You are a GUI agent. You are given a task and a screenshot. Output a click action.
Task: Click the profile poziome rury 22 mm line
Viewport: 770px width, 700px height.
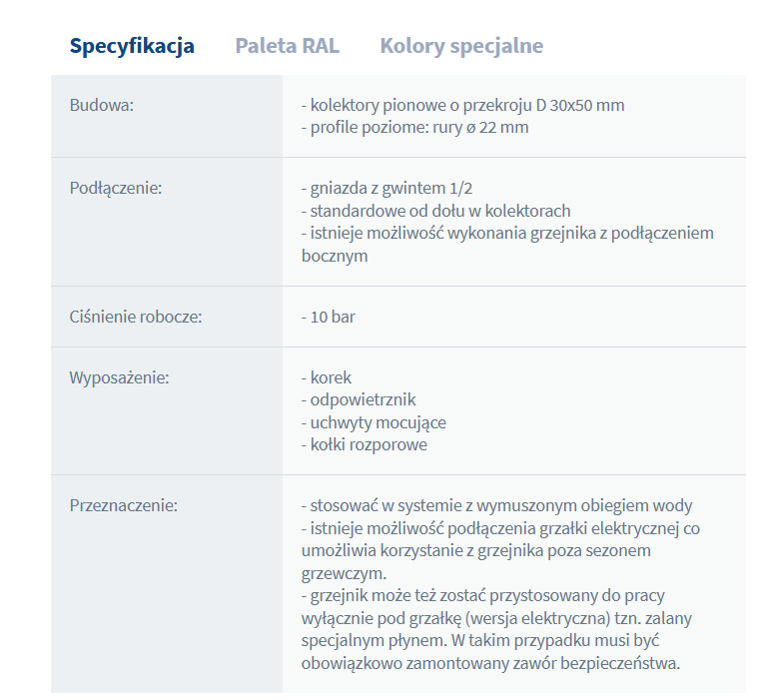[414, 127]
